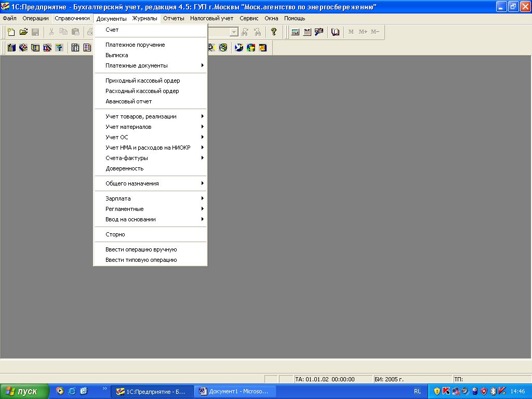Expand Учет ОС submenu
Viewport: 532px width, 399px height.
[150, 137]
